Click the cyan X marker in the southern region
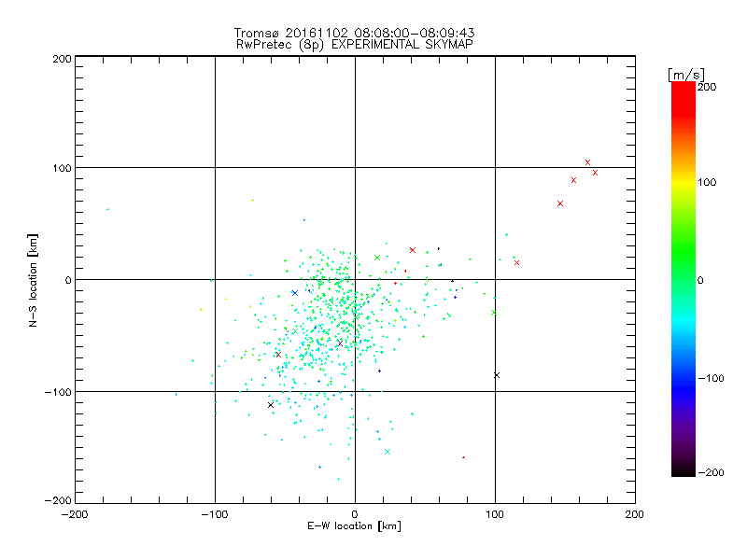 point(388,452)
